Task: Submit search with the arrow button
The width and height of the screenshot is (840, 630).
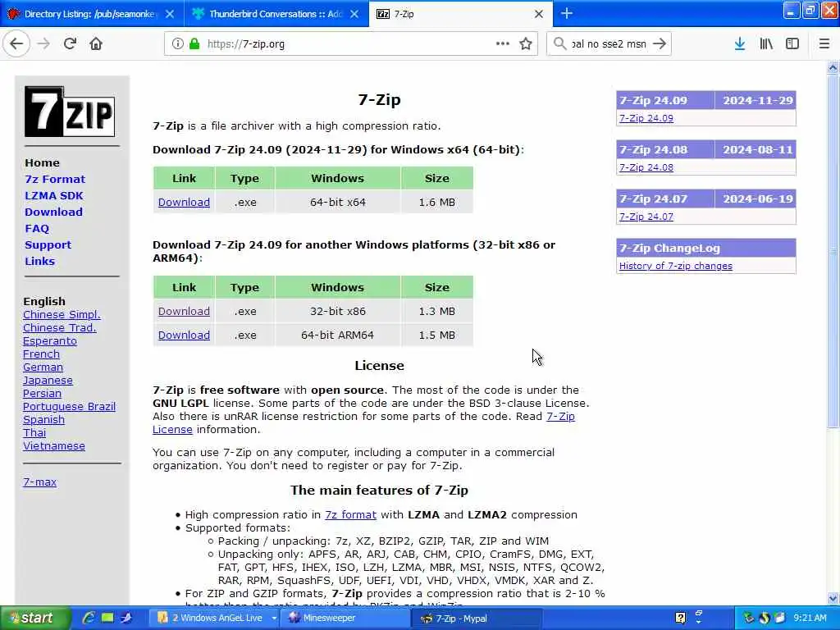Action: [660, 43]
